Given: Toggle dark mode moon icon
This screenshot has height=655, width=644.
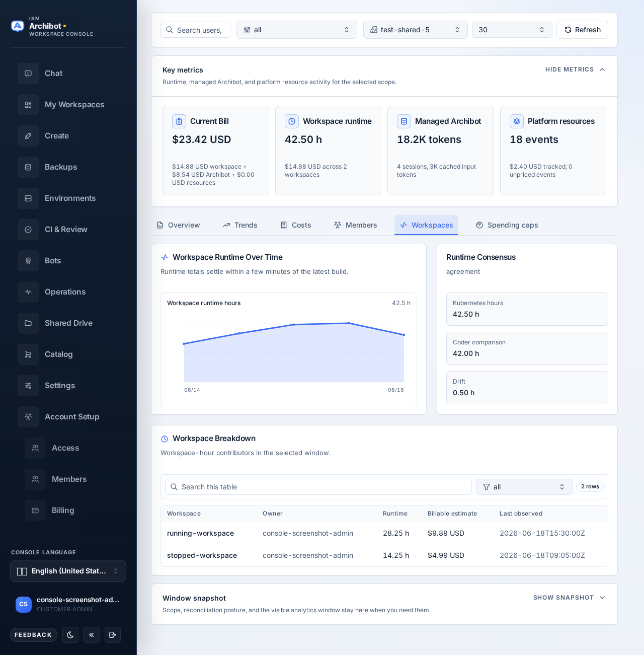Looking at the screenshot, I should (x=70, y=635).
